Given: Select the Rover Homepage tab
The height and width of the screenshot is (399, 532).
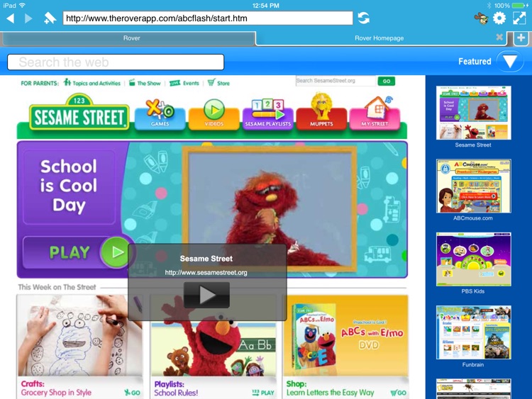Looking at the screenshot, I should (379, 38).
